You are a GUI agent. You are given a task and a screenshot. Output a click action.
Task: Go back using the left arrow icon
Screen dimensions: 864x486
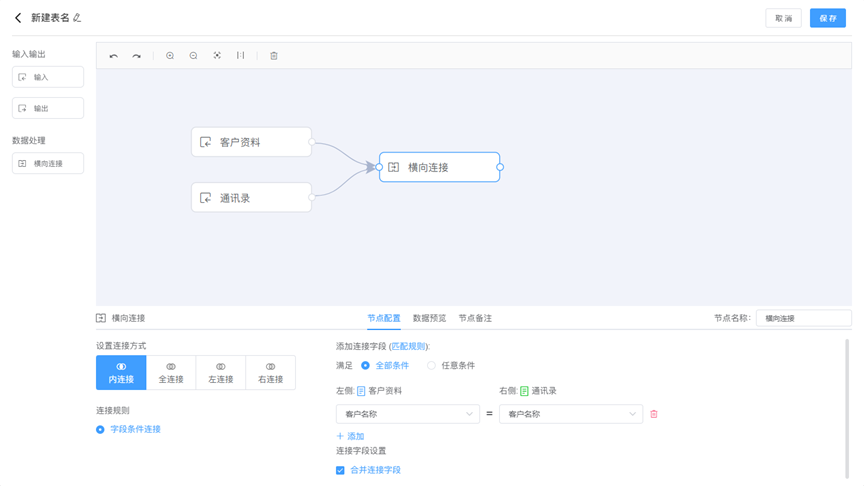(18, 18)
